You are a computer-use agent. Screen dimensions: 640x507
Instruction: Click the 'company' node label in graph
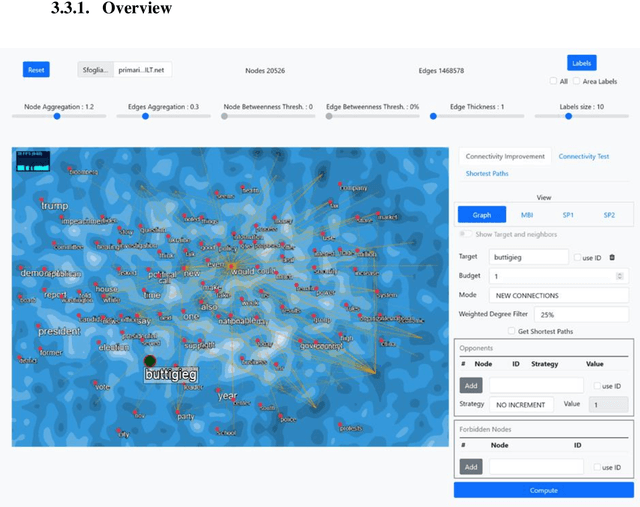pyautogui.click(x=354, y=188)
